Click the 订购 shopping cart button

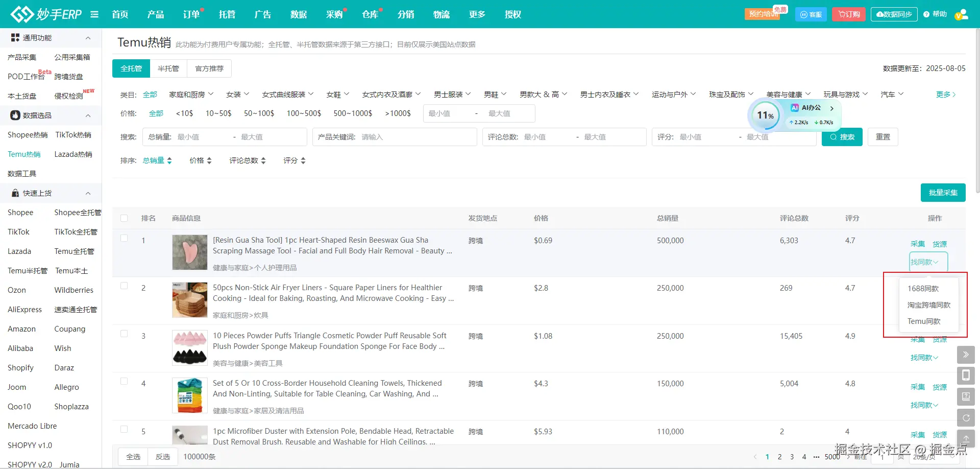point(849,14)
